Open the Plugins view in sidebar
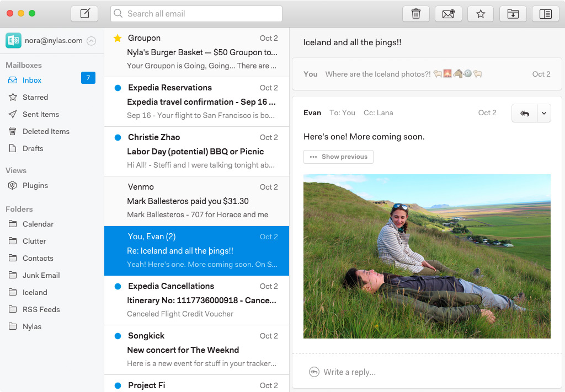Viewport: 565px width, 392px height. (35, 185)
